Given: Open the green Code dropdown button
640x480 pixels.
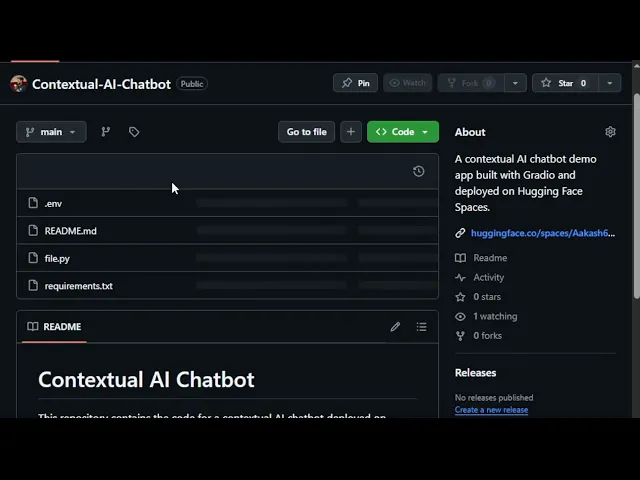Looking at the screenshot, I should [x=403, y=132].
